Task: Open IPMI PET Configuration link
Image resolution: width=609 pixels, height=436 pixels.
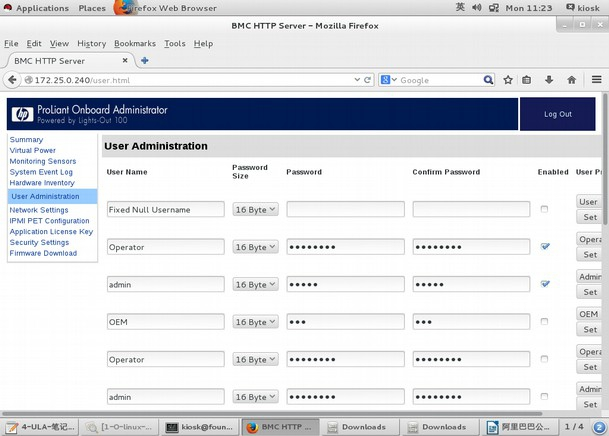Action: point(49,221)
